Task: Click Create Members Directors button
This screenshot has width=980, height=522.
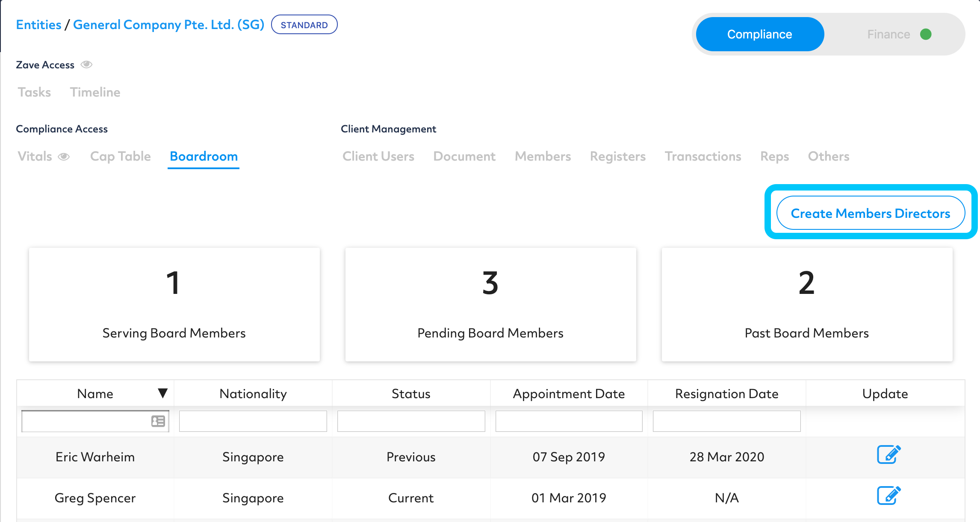Action: (x=871, y=213)
